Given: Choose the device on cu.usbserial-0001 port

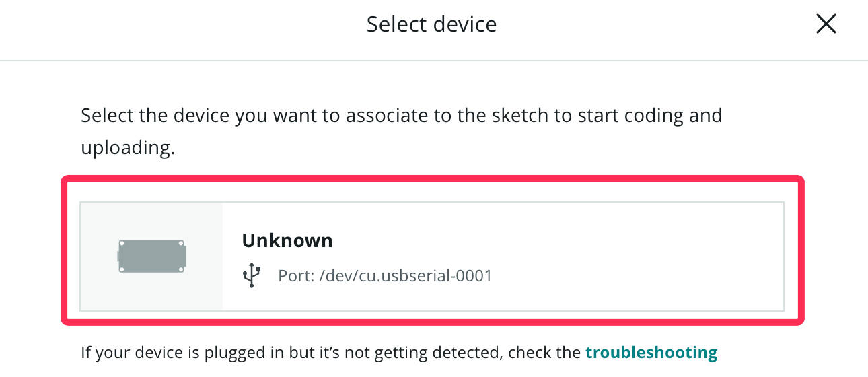Looking at the screenshot, I should coord(432,256).
